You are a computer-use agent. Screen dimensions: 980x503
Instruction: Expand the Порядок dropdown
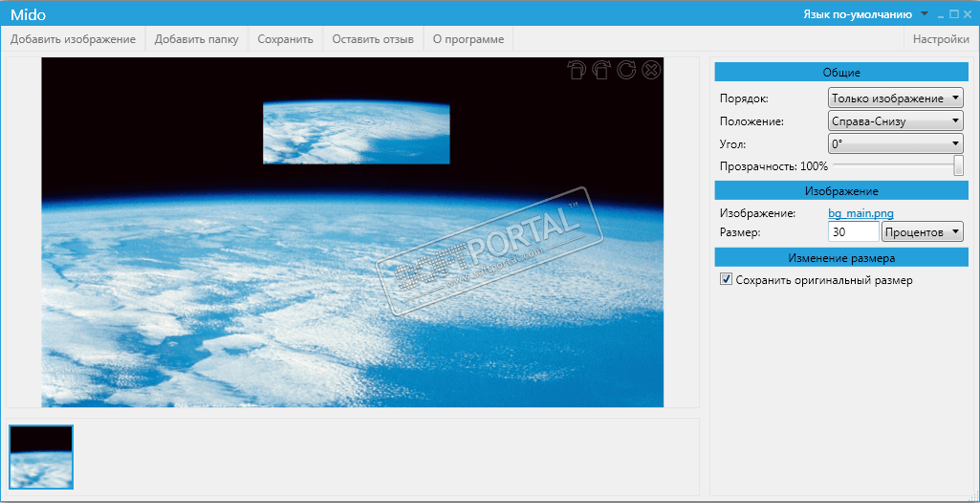(x=895, y=98)
